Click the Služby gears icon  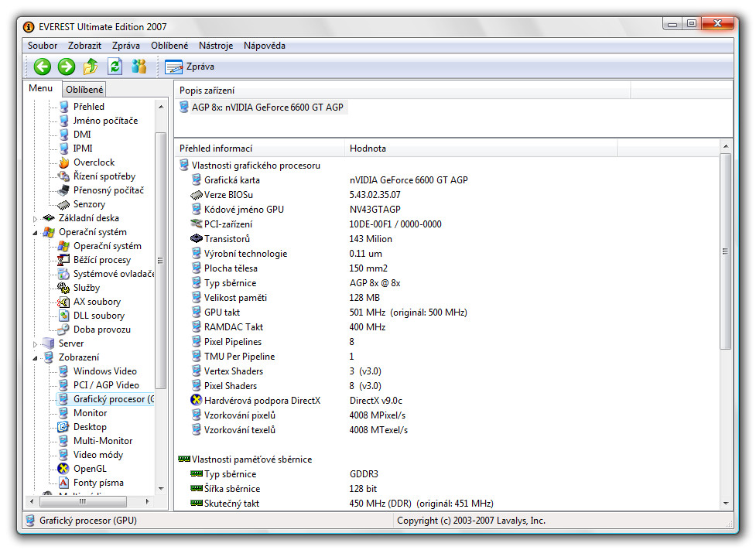click(63, 288)
